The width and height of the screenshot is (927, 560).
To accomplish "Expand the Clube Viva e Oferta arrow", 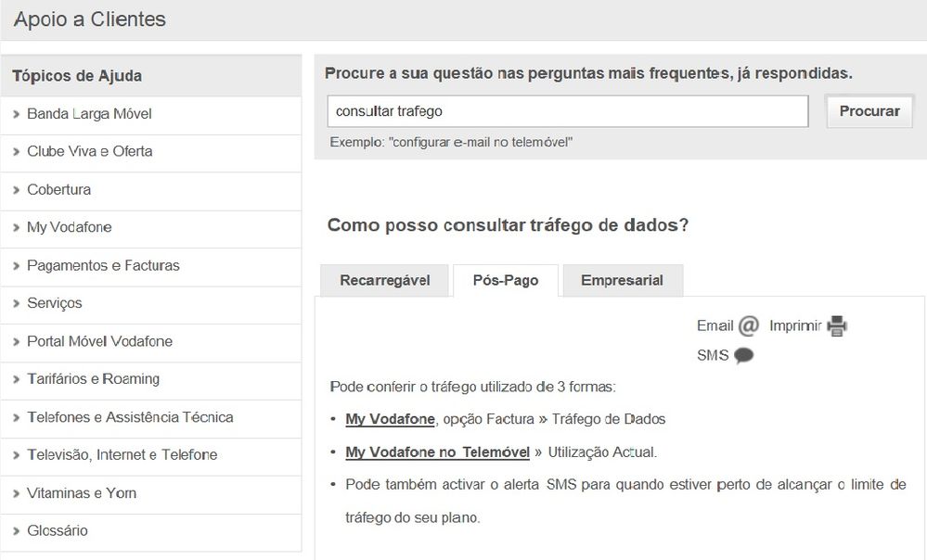I will tap(17, 152).
